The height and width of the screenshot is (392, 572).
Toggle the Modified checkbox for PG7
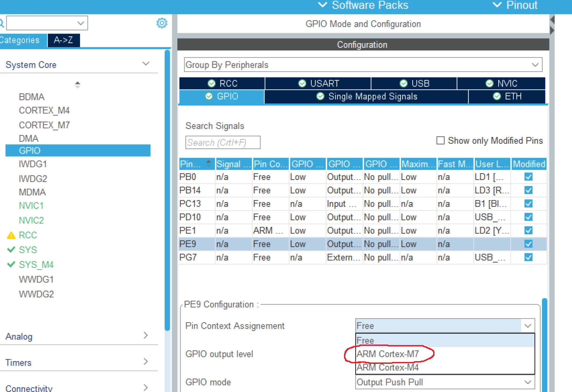coord(528,258)
